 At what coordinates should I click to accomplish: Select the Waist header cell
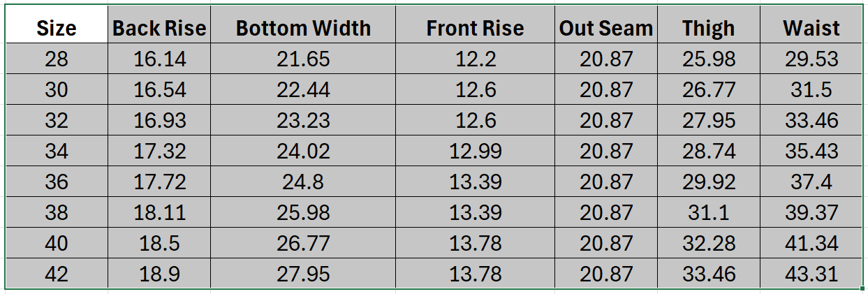click(811, 29)
